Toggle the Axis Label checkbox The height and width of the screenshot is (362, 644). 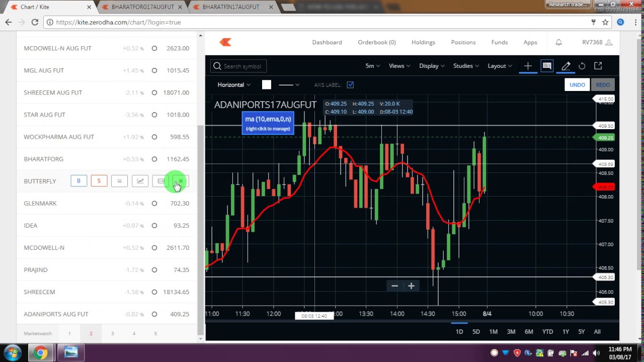click(350, 85)
